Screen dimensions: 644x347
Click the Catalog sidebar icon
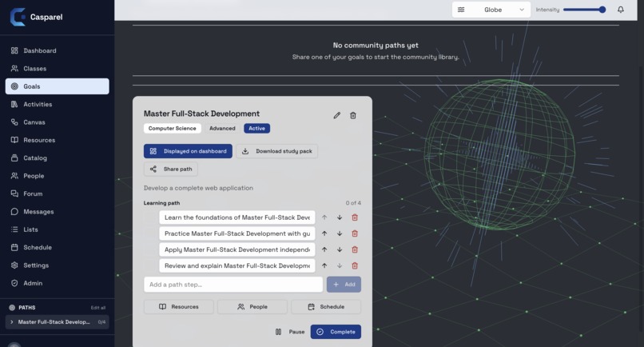pos(14,158)
